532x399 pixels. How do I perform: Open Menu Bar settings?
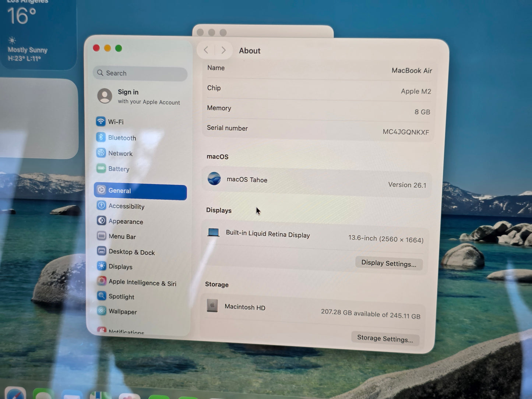pos(122,236)
